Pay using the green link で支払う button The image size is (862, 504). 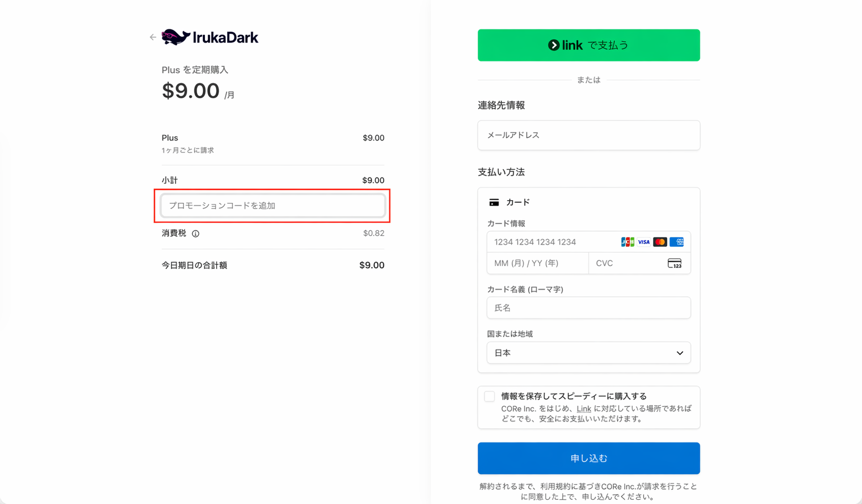tap(588, 45)
